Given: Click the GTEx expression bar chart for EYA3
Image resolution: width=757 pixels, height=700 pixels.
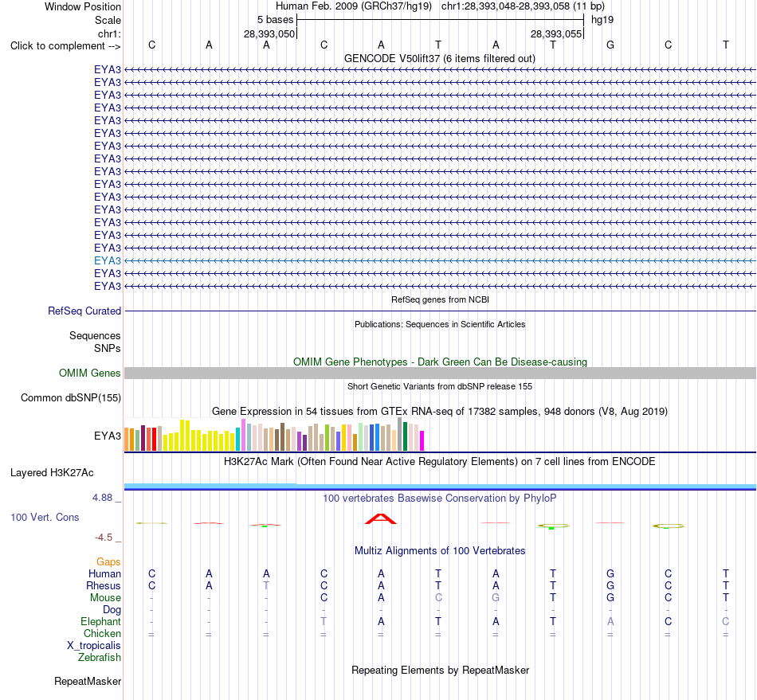Looking at the screenshot, I should coord(274,435).
